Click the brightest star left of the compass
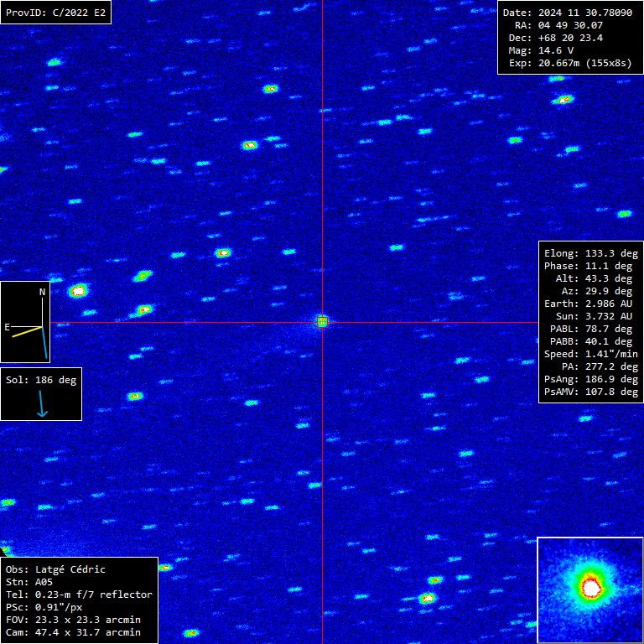The height and width of the screenshot is (644, 644). (x=79, y=291)
